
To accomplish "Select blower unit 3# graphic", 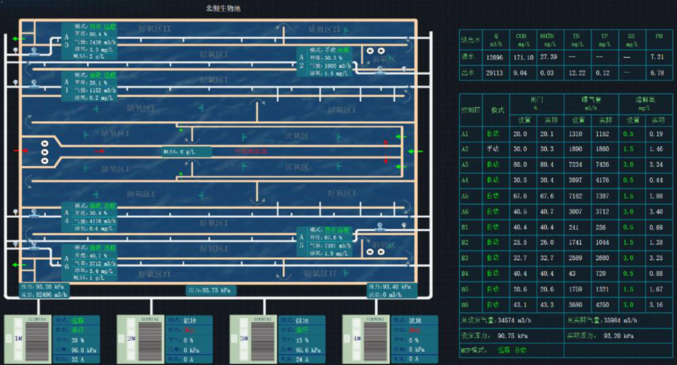I will 253,339.
